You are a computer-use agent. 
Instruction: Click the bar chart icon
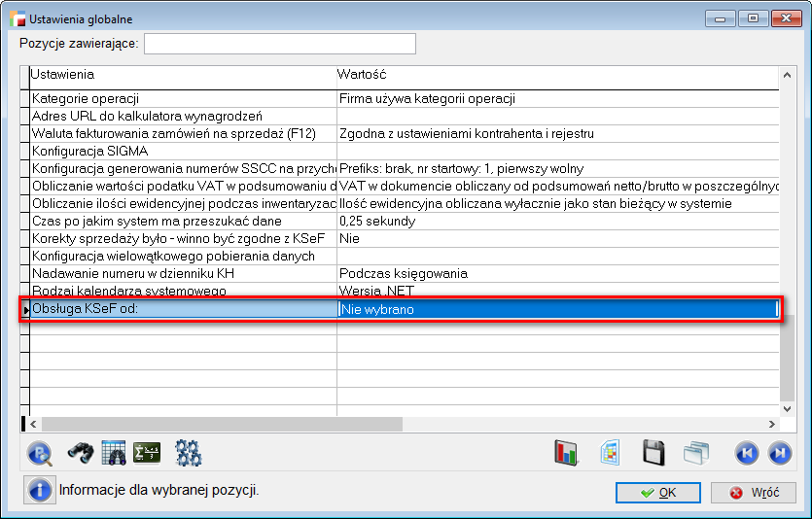point(567,452)
